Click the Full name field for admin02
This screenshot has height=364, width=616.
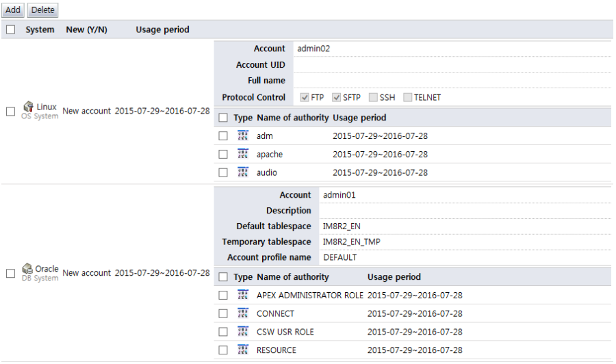click(452, 81)
